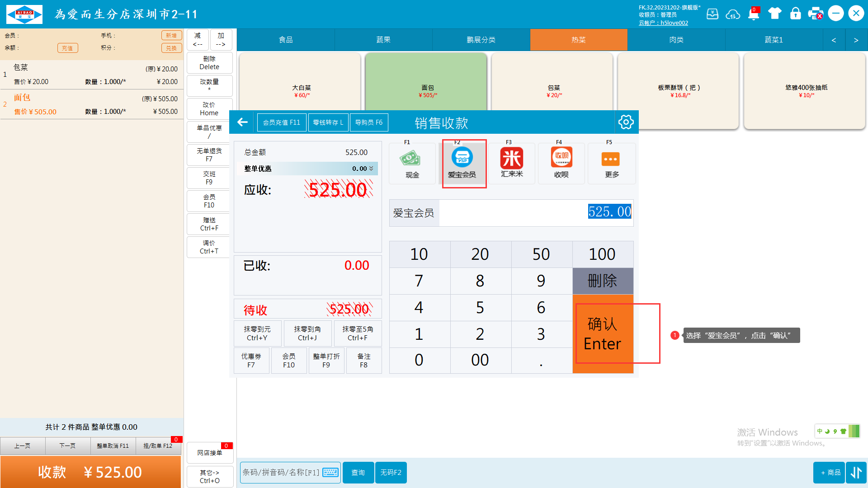This screenshot has height=488, width=868.
Task: Select the 大白菜 product card
Action: pos(301,90)
